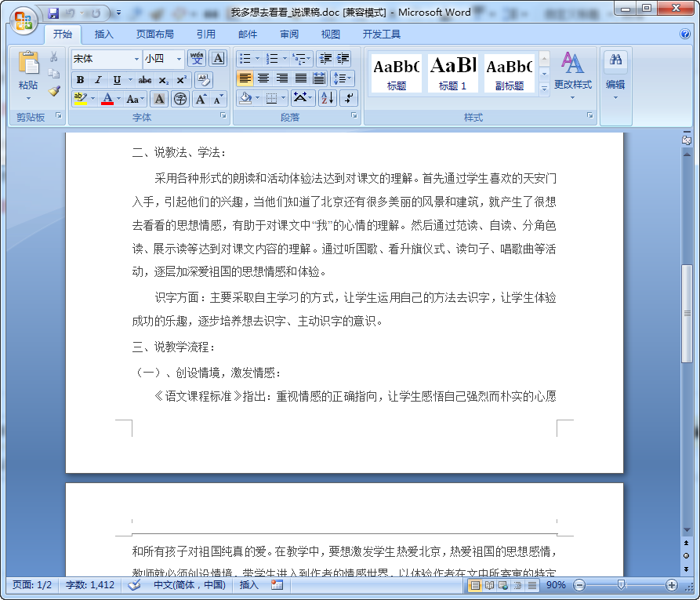Viewport: 700px width, 600px height.
Task: Toggle italic formatting
Action: (98, 80)
